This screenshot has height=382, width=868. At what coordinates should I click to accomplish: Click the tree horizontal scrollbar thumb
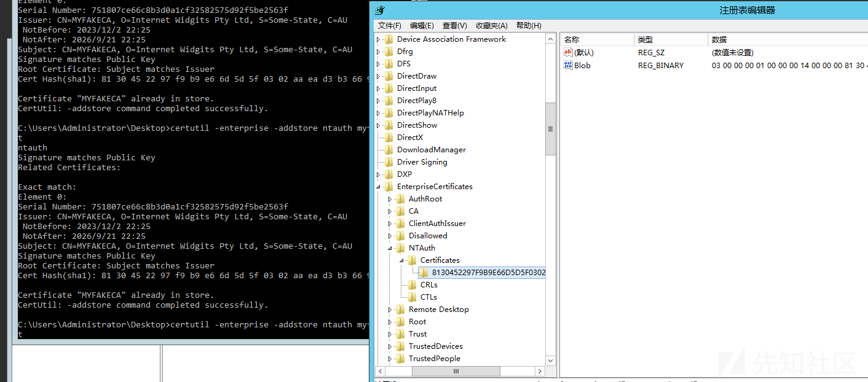pyautogui.click(x=456, y=371)
